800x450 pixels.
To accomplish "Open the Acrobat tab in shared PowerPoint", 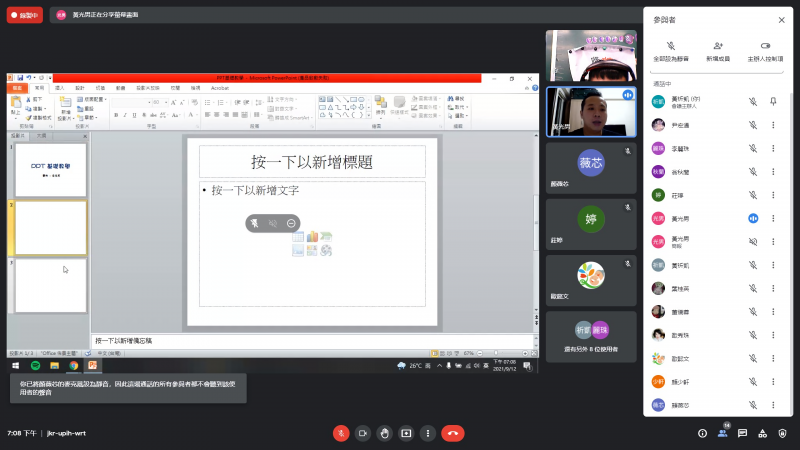I will 220,88.
